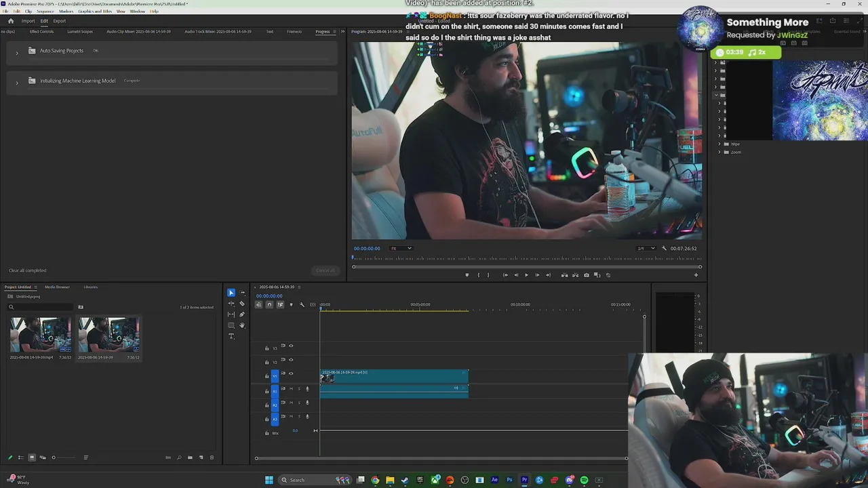Viewport: 868px width, 488px height.
Task: Open Comparison View in Program monitor
Action: pos(597,275)
